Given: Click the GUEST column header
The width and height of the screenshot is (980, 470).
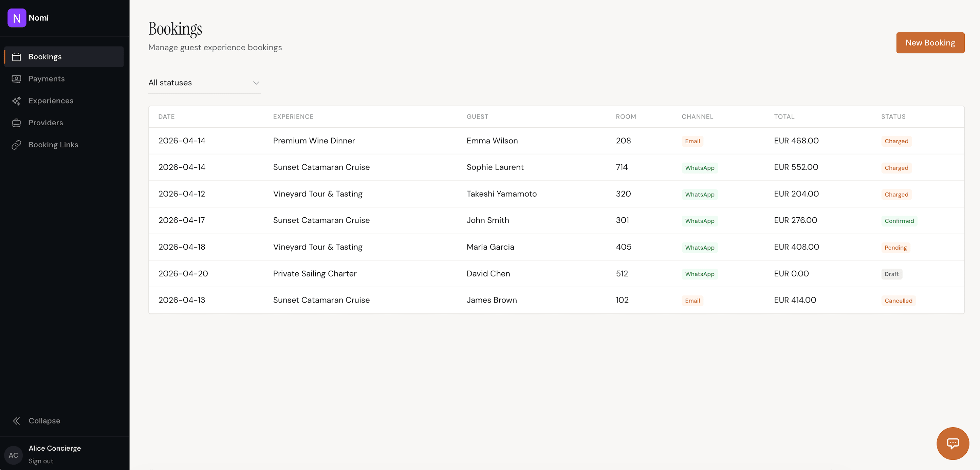Looking at the screenshot, I should pyautogui.click(x=477, y=116).
